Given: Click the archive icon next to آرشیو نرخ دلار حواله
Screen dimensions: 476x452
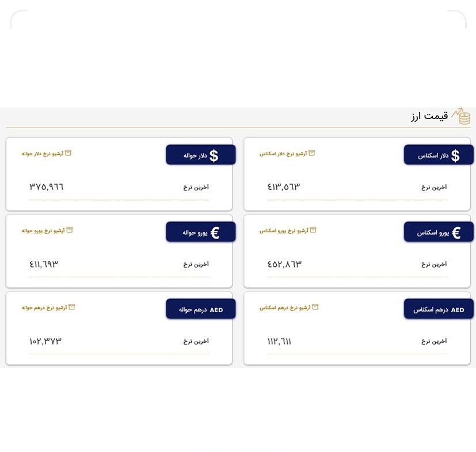Looking at the screenshot, I should (x=68, y=153).
